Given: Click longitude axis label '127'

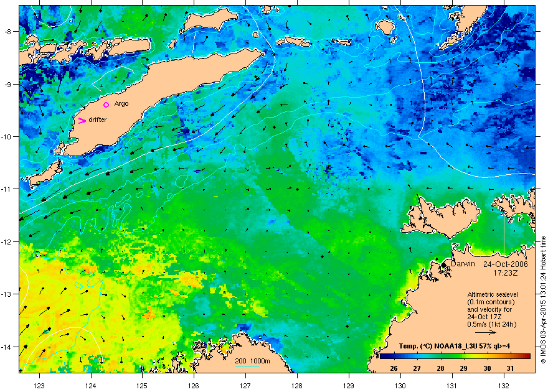Looking at the screenshot, I should tap(245, 386).
